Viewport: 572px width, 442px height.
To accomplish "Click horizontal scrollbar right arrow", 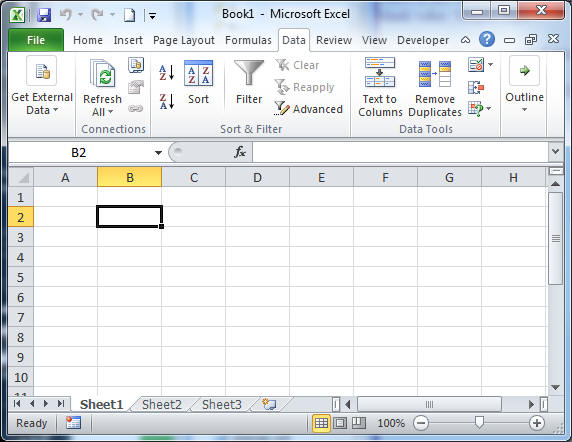I will (531, 404).
